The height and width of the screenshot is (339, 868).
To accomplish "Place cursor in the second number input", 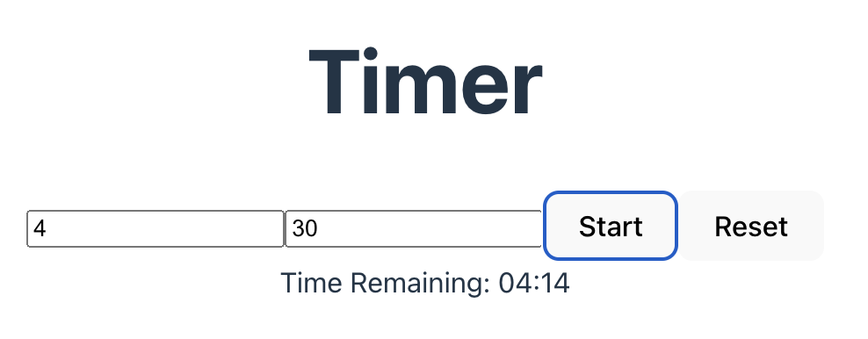I will (414, 228).
